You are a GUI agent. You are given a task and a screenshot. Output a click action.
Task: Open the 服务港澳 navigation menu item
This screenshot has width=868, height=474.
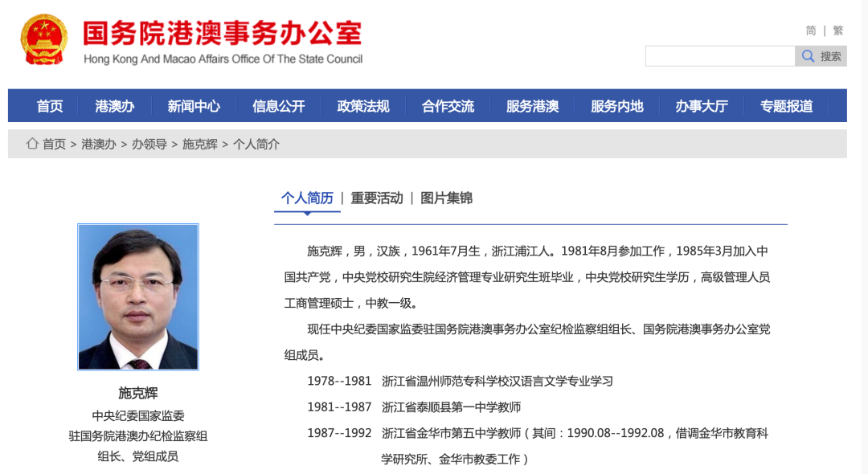coord(533,105)
